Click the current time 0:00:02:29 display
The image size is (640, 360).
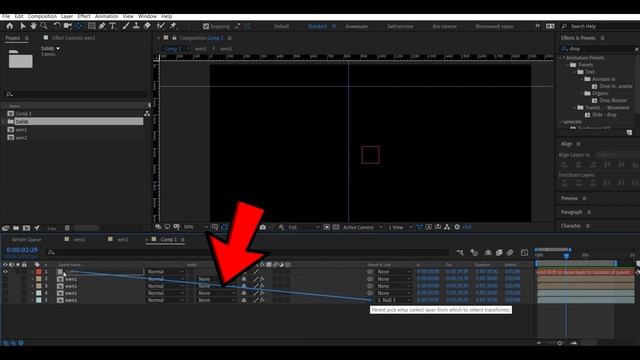pyautogui.click(x=22, y=250)
